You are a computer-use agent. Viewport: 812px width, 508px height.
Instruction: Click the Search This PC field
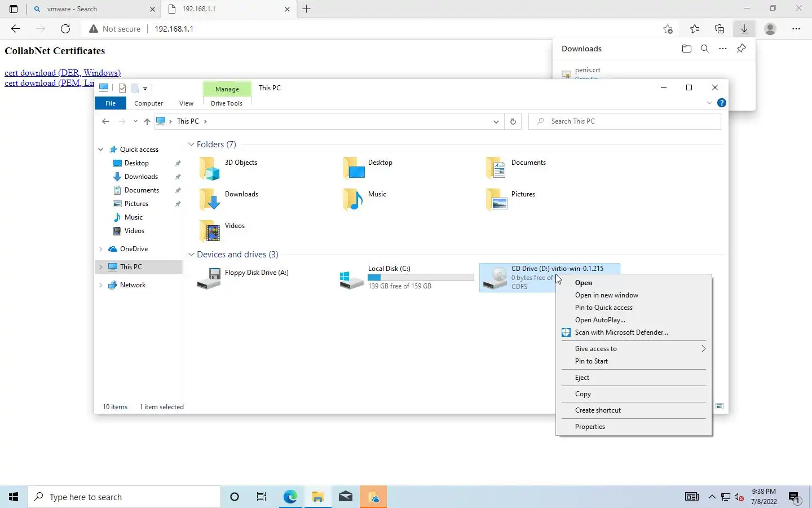click(x=624, y=121)
